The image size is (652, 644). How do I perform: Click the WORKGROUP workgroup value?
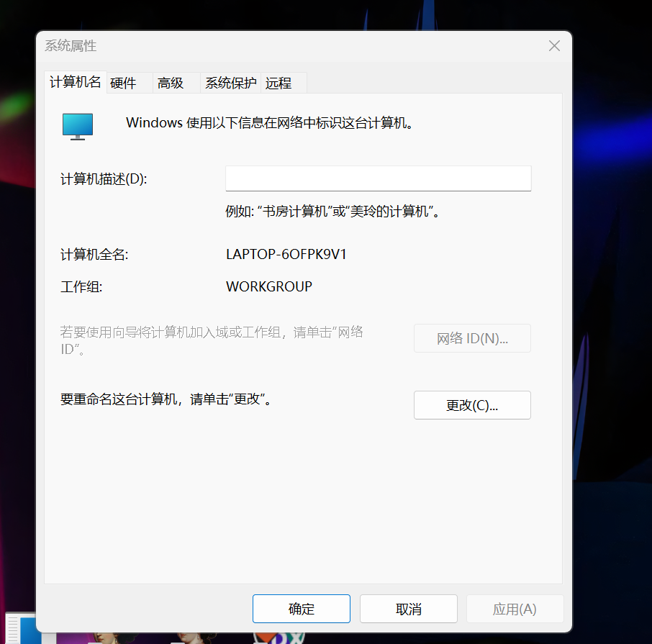click(269, 286)
